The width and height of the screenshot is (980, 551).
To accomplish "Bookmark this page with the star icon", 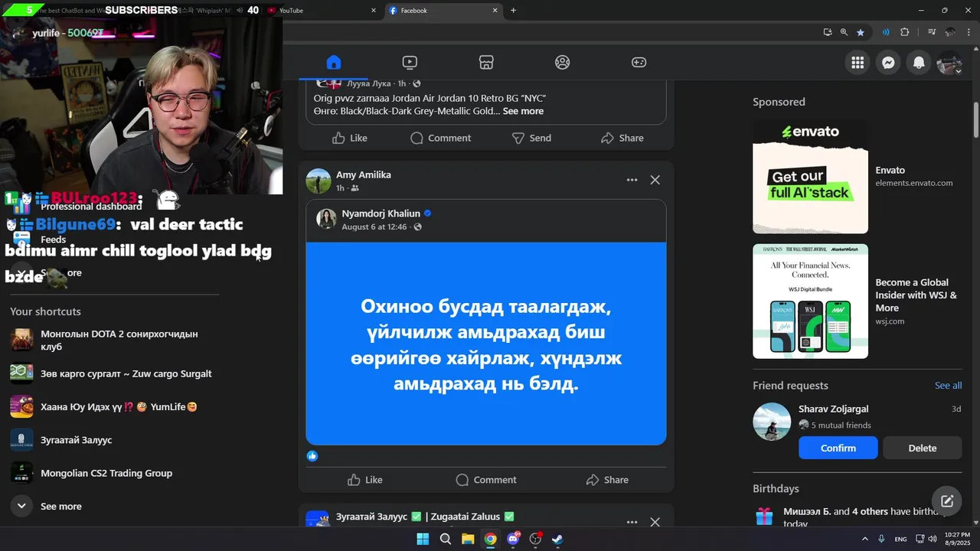I will click(861, 32).
